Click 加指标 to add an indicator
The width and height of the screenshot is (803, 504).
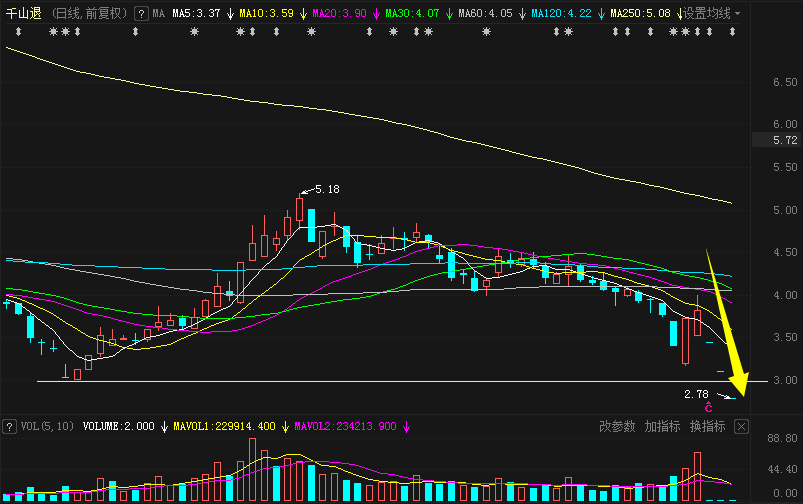662,427
